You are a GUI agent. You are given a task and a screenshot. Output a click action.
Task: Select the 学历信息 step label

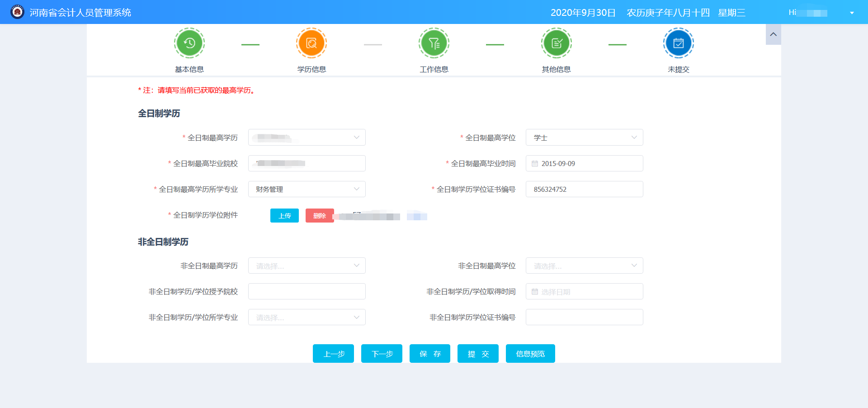pos(311,69)
